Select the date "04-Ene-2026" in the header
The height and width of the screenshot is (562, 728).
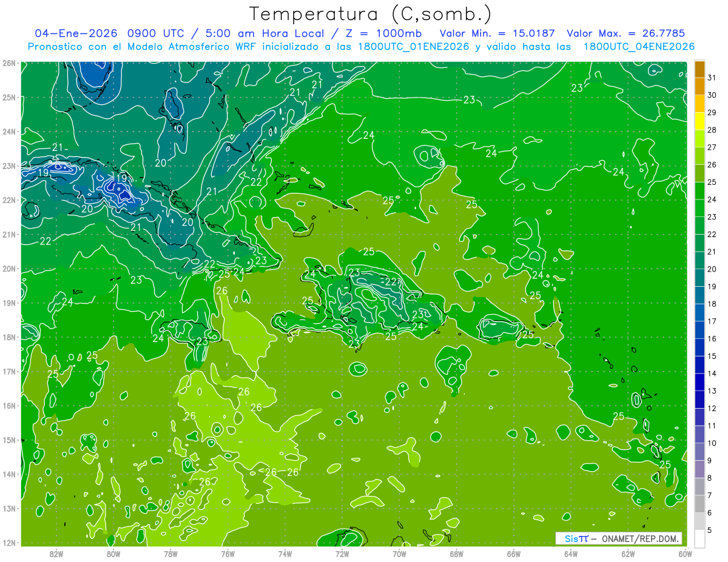point(76,33)
